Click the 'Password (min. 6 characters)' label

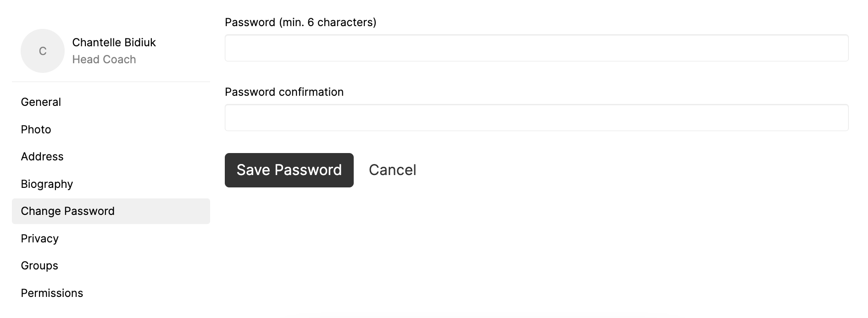(x=300, y=22)
